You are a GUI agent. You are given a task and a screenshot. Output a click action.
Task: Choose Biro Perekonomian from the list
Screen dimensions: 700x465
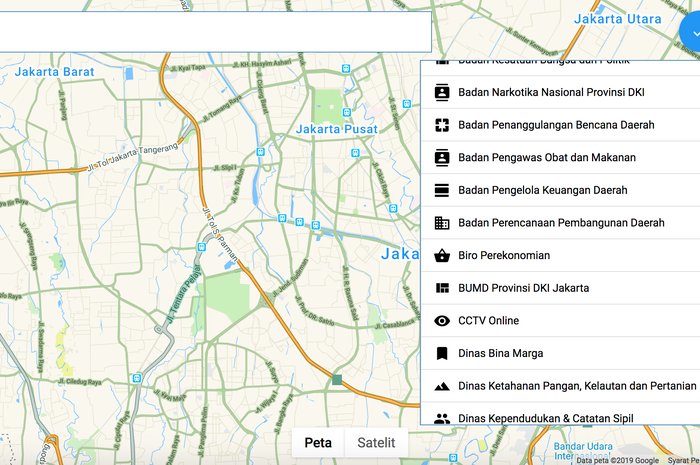pyautogui.click(x=560, y=255)
